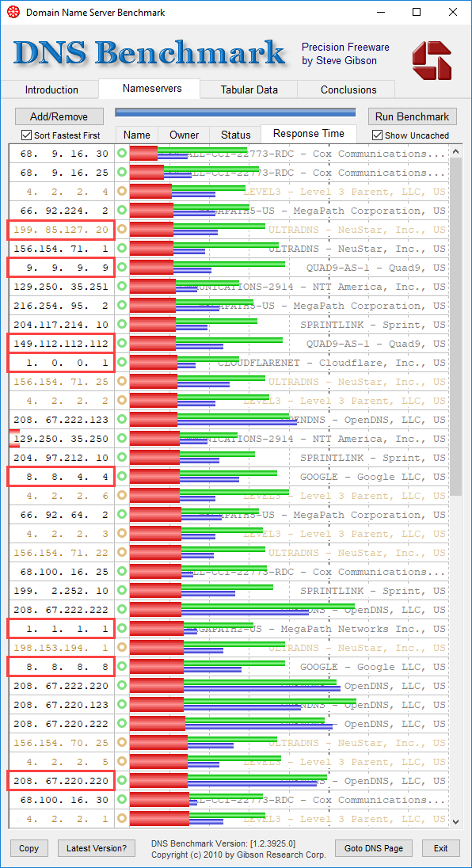Toggle the Show Uncached checkbox
Viewport: 472px width, 868px height.
(377, 135)
